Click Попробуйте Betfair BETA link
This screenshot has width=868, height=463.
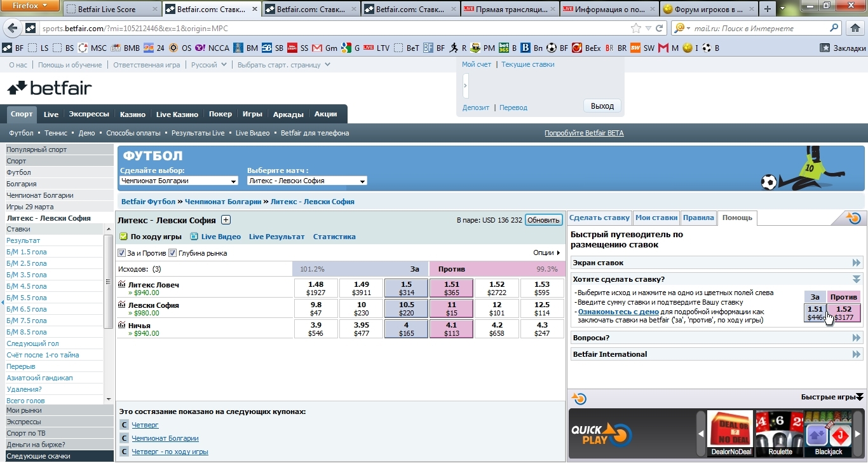point(584,133)
